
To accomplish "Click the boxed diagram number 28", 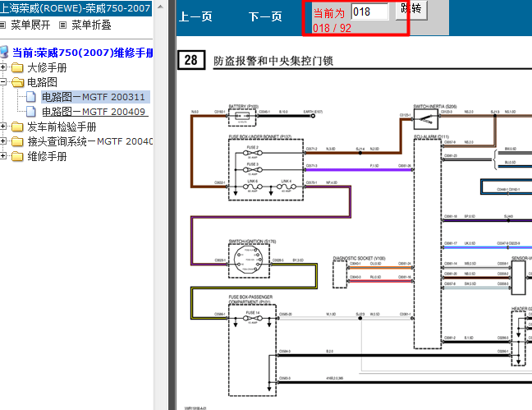I will coord(191,60).
